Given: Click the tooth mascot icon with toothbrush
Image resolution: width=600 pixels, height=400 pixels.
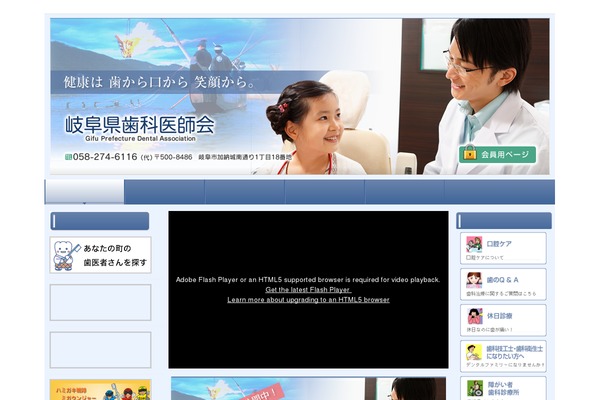Looking at the screenshot, I should point(65,255).
